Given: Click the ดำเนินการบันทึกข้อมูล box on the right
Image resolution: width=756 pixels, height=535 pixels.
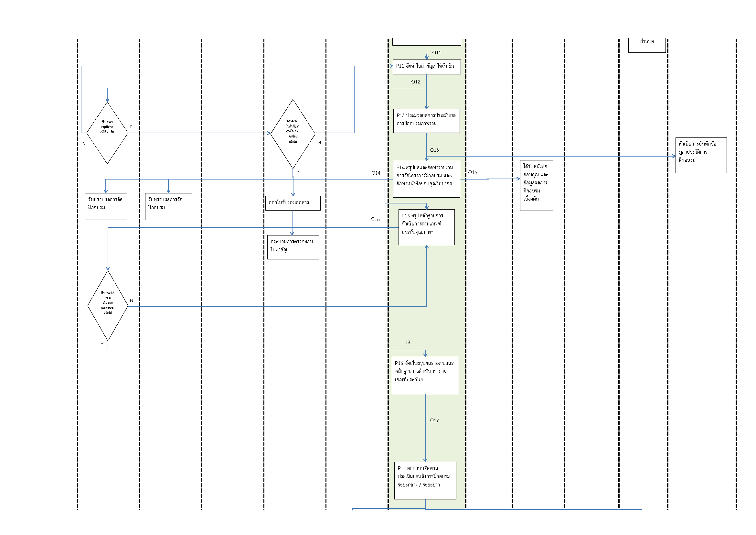Looking at the screenshot, I should coord(701,155).
